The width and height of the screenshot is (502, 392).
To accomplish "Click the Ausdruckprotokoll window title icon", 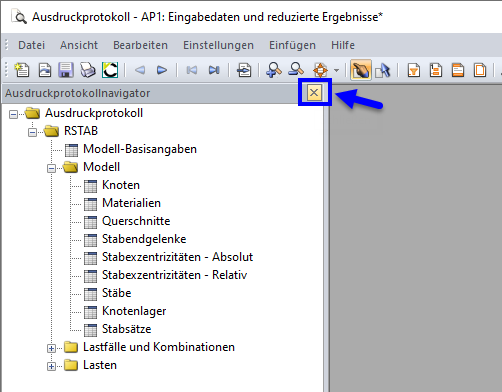I will click(19, 17).
